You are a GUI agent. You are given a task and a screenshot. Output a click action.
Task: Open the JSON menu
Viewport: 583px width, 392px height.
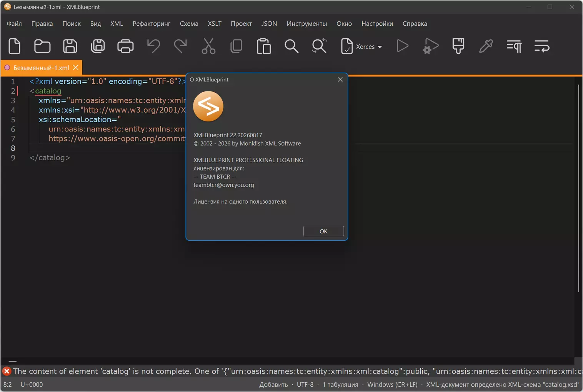(x=269, y=24)
